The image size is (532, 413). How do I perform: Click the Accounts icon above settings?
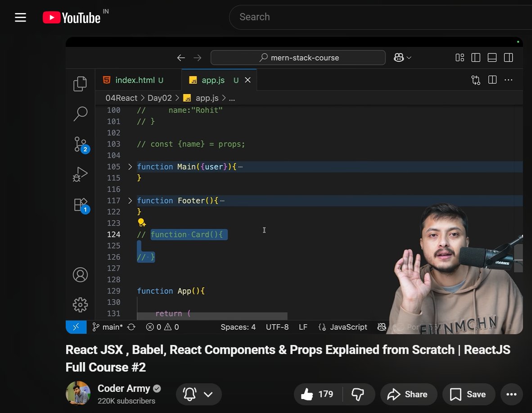pyautogui.click(x=81, y=275)
